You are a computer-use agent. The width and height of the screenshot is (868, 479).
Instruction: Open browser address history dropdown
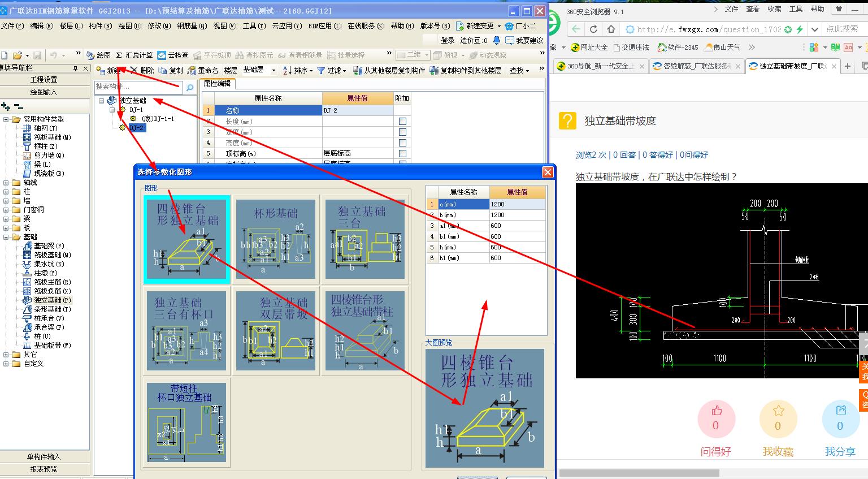(x=814, y=29)
